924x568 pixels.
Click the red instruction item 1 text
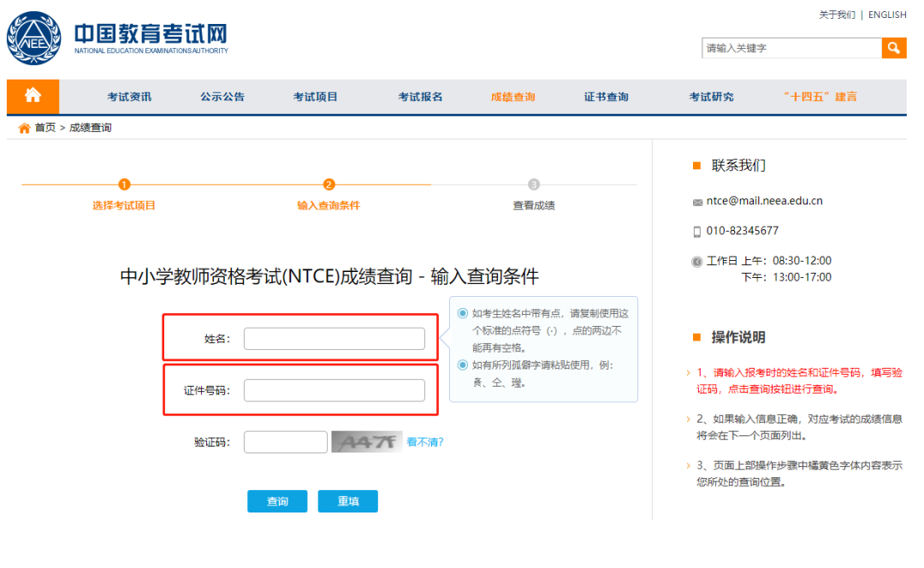pyautogui.click(x=799, y=381)
